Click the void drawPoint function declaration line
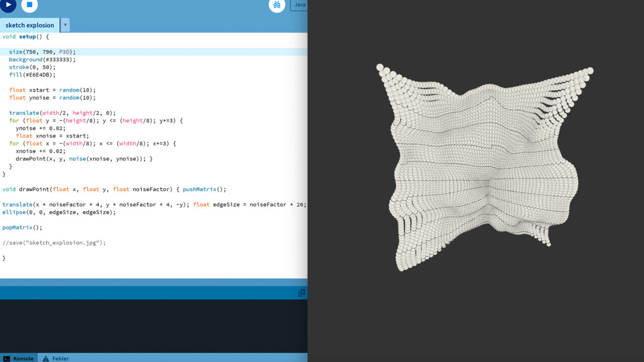 click(x=114, y=190)
